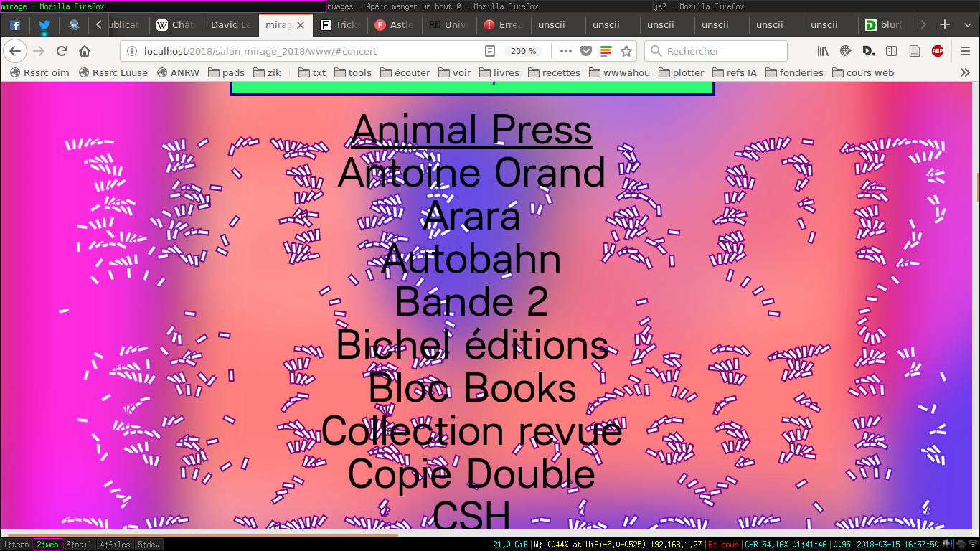
Task: Go to the Firefox home page
Action: tap(85, 51)
